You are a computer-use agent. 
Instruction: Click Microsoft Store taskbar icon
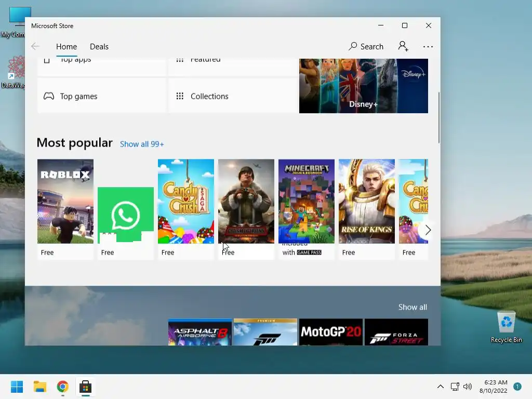86,387
